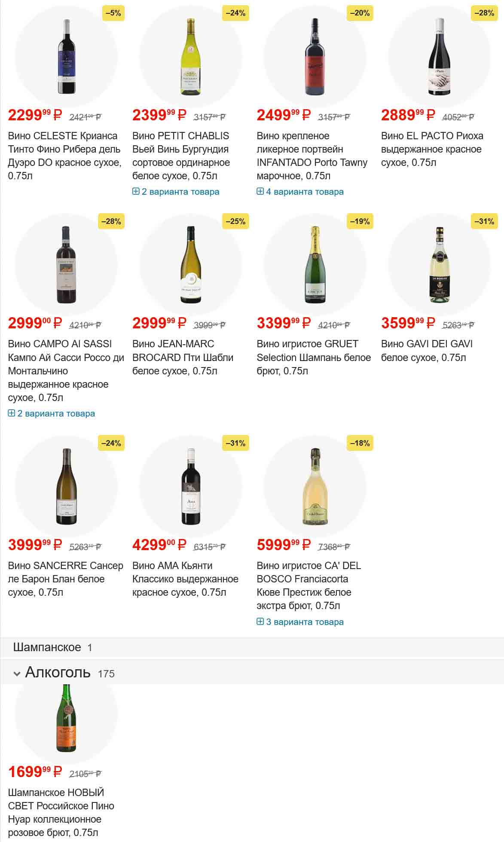Open the PETIT CHABLIS bottle thumbnail
504x842 pixels.
pyautogui.click(x=190, y=57)
